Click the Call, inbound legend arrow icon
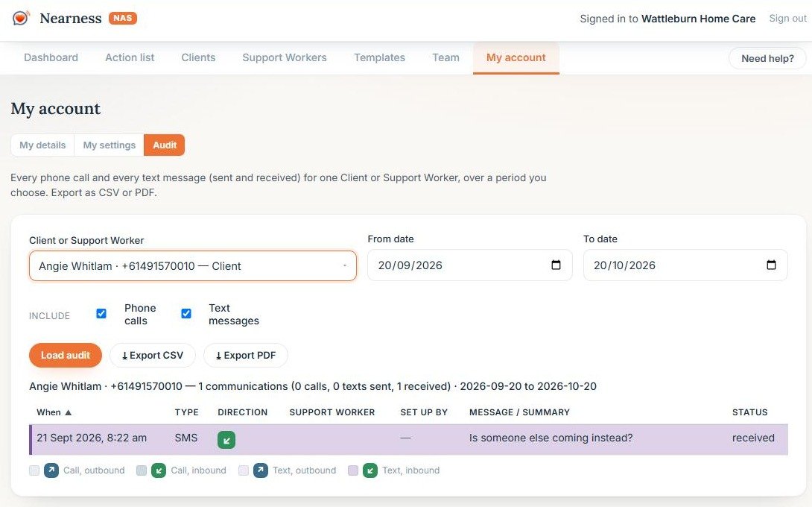This screenshot has height=507, width=812. (x=159, y=470)
